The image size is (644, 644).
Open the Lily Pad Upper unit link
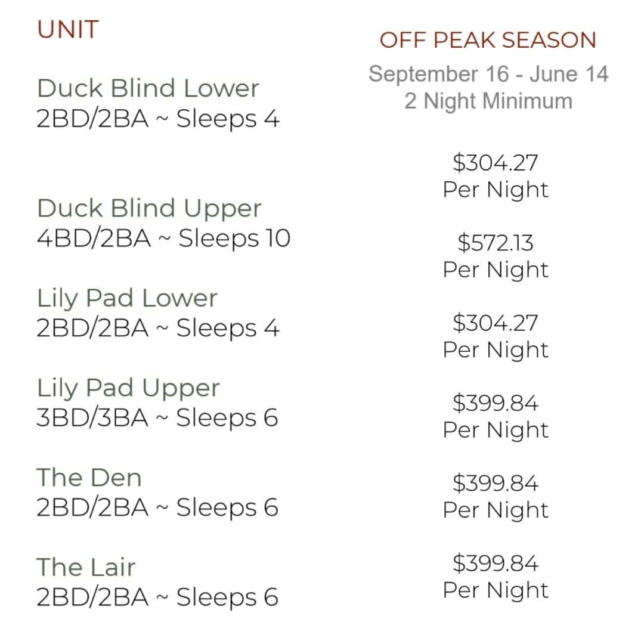(128, 388)
